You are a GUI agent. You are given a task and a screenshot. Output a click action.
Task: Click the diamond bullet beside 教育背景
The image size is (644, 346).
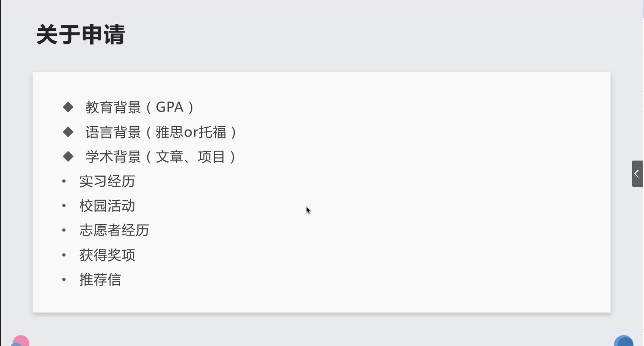[x=68, y=107]
